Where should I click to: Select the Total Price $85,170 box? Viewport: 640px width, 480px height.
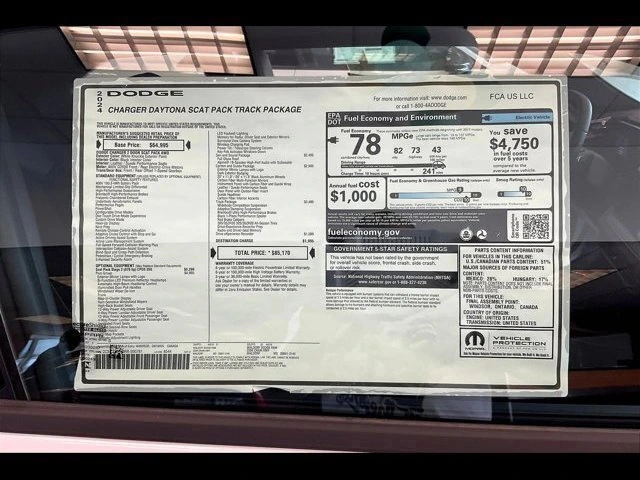[x=258, y=254]
